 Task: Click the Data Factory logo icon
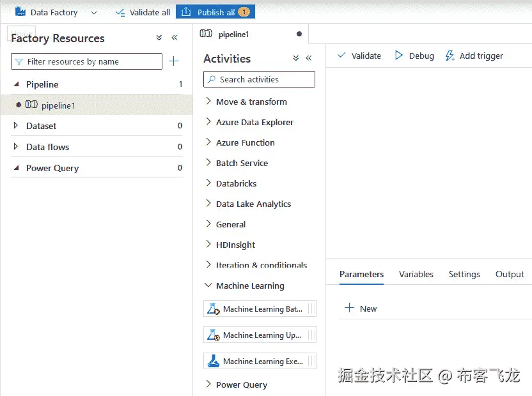20,12
